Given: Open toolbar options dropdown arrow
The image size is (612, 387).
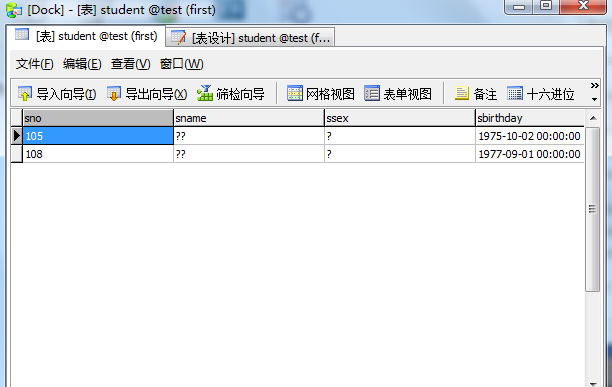Looking at the screenshot, I should click(594, 99).
